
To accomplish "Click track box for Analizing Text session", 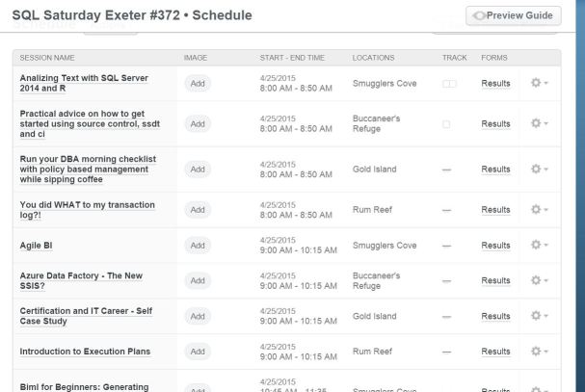I will (x=449, y=84).
